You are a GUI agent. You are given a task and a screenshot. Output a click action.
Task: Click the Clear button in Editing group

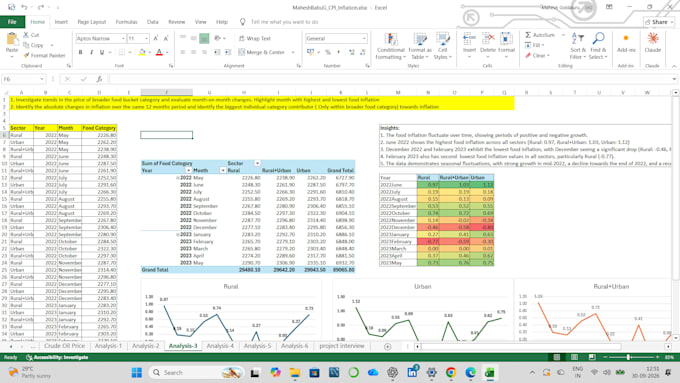point(538,56)
